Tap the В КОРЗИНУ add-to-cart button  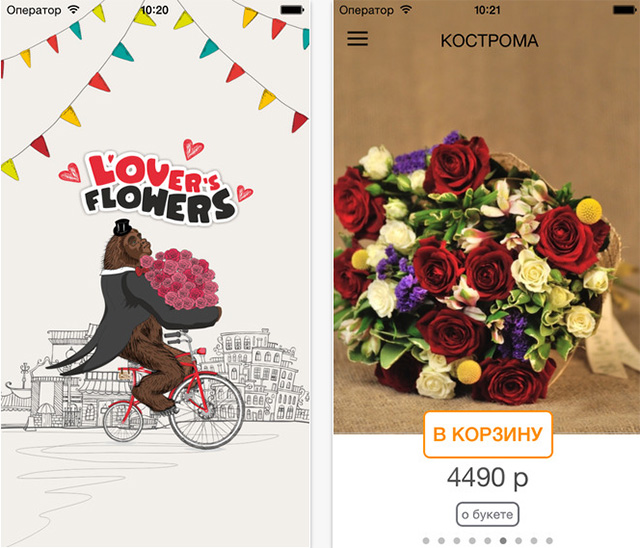click(x=488, y=434)
